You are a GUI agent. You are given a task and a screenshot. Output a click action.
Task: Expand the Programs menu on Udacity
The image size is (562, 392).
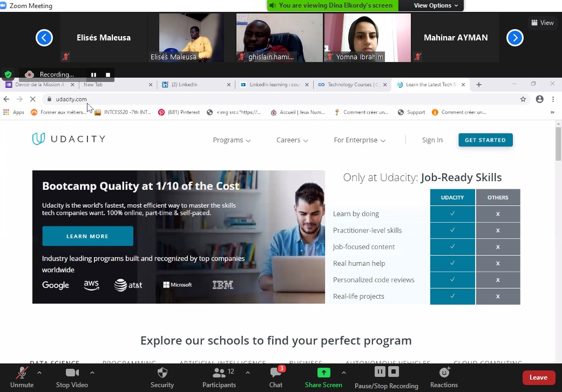(x=232, y=140)
